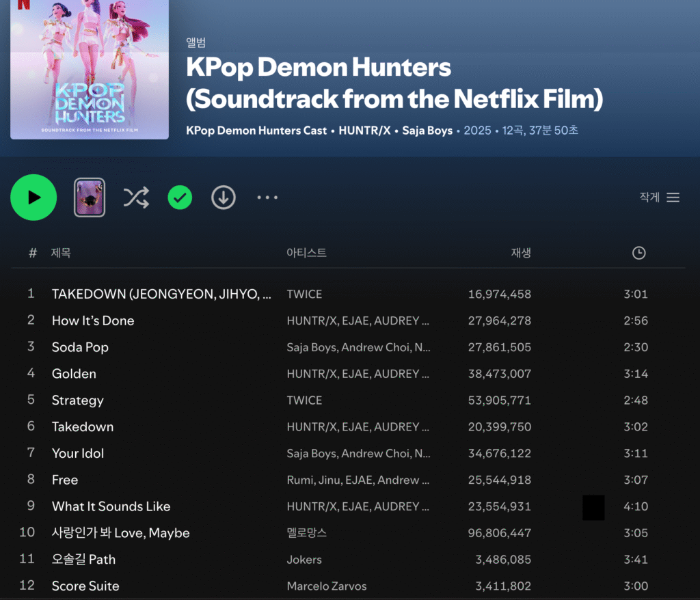The image size is (700, 600).
Task: Select track TAKEDOWN (JEONGYEON, JIHYO, ...
Action: 161,294
